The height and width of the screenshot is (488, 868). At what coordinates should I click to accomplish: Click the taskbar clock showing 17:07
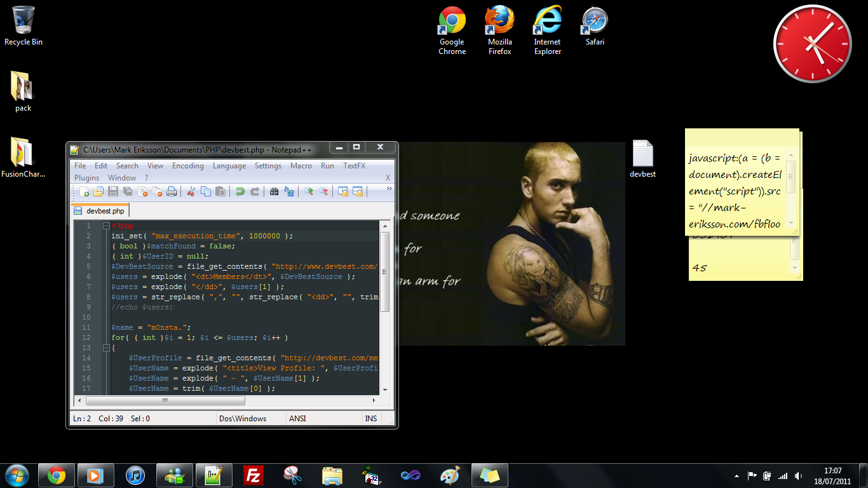pyautogui.click(x=833, y=476)
